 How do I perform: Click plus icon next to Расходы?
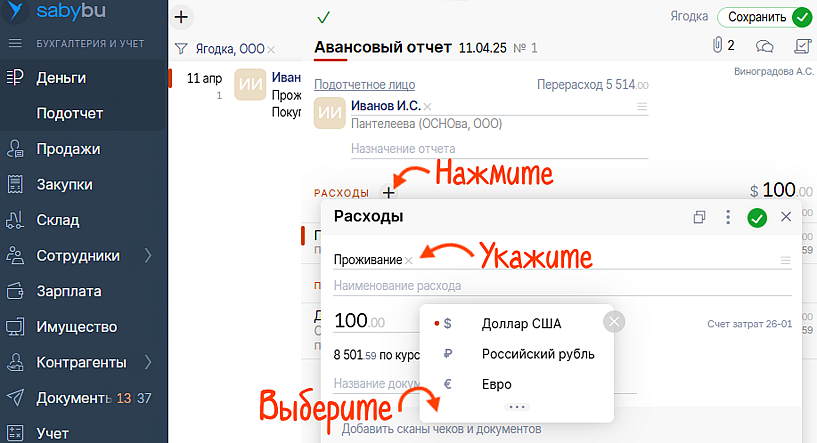(x=388, y=192)
